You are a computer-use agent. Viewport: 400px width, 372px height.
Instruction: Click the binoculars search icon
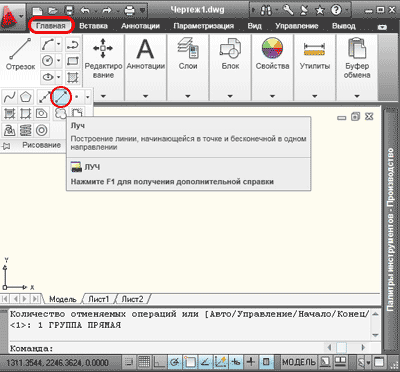(x=266, y=11)
